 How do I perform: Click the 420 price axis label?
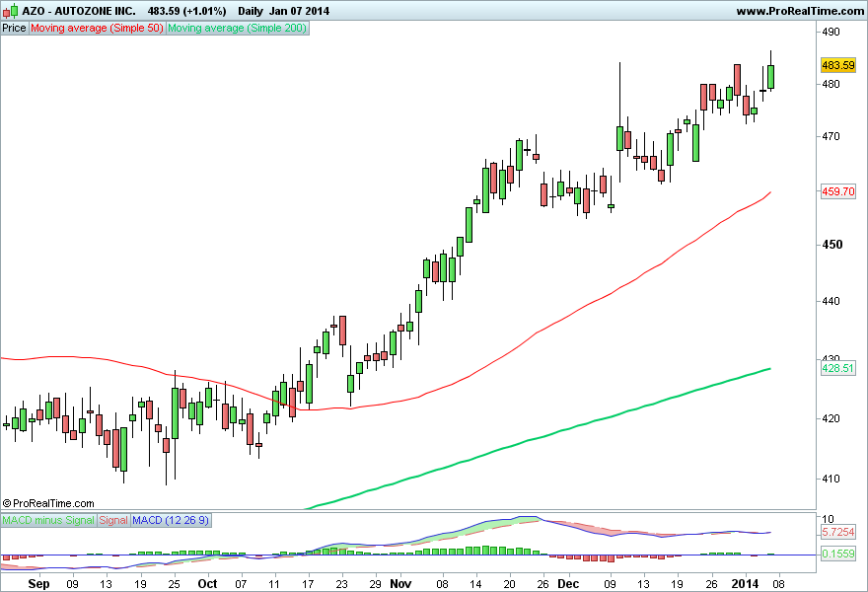point(831,418)
